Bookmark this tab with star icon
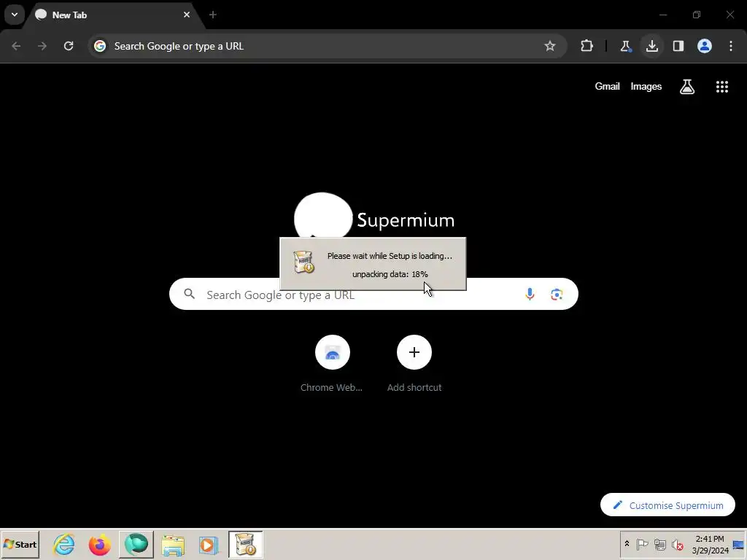Image resolution: width=747 pixels, height=560 pixels. 550,46
